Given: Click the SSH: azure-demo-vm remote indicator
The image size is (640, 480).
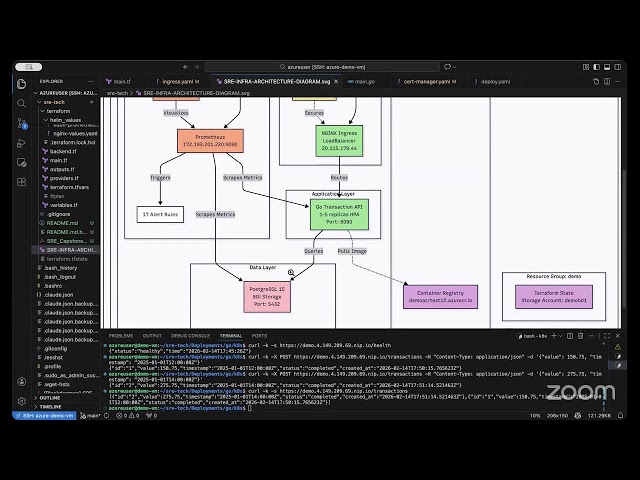Looking at the screenshot, I should [44, 416].
